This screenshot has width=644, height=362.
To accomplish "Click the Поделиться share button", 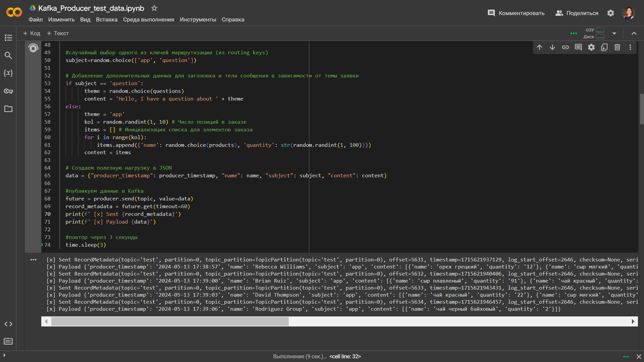I will 577,13.
